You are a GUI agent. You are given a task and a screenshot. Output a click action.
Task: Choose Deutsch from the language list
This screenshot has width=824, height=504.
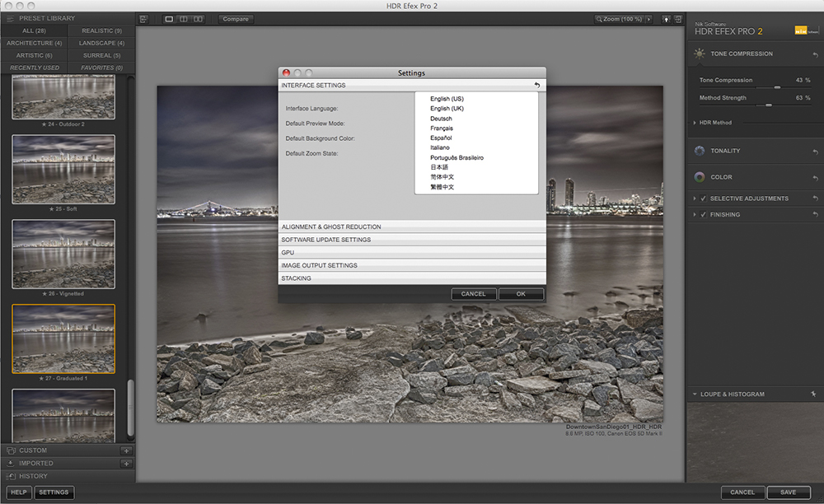point(441,119)
